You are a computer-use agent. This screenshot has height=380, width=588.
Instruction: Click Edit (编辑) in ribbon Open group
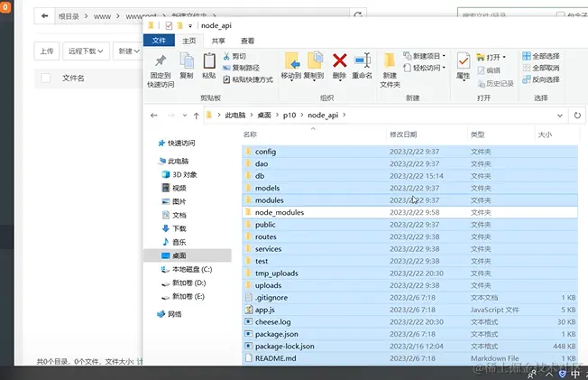coord(489,70)
